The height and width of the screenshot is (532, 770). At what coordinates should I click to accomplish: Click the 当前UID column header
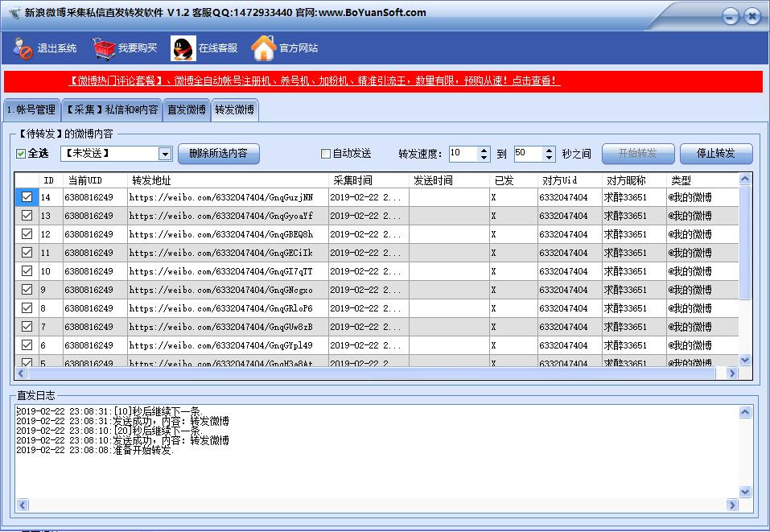click(95, 180)
